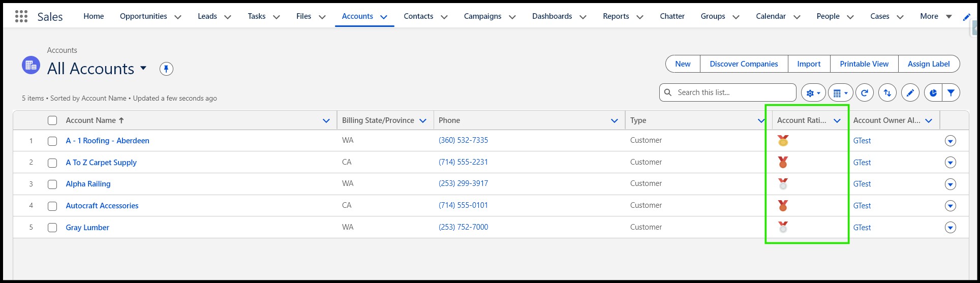Click the Assign Label button
The height and width of the screenshot is (283, 980).
tap(929, 64)
